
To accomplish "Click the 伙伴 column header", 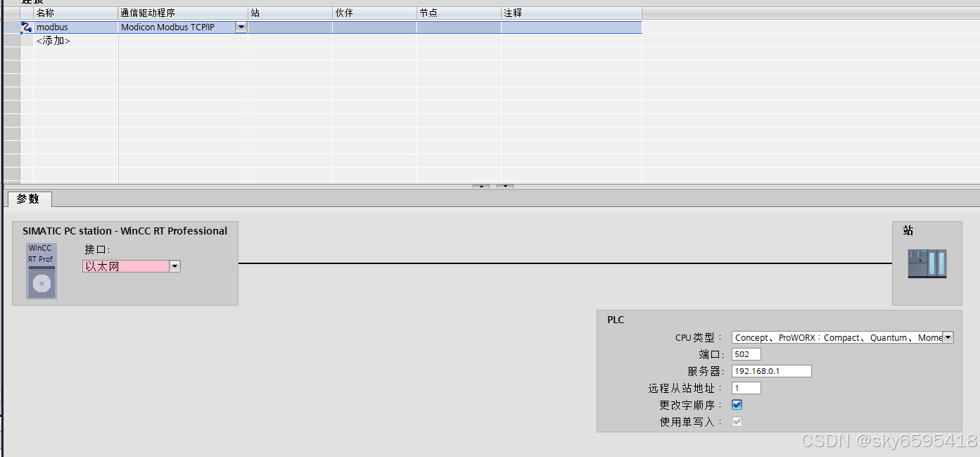I will pyautogui.click(x=374, y=13).
